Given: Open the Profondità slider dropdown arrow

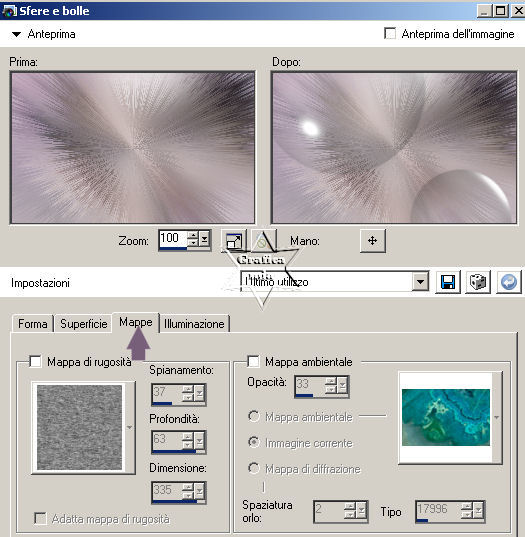Looking at the screenshot, I should 200,442.
